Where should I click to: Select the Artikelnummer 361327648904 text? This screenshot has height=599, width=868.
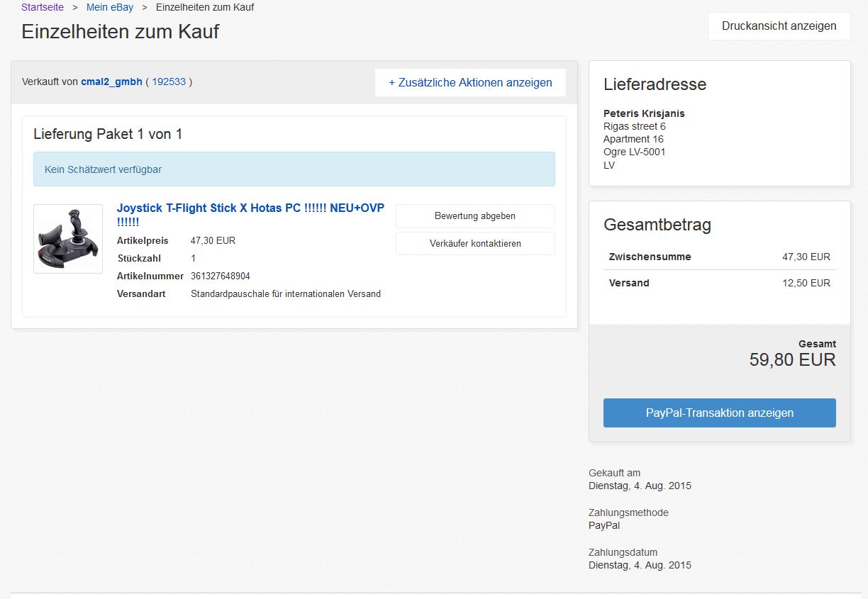(221, 276)
